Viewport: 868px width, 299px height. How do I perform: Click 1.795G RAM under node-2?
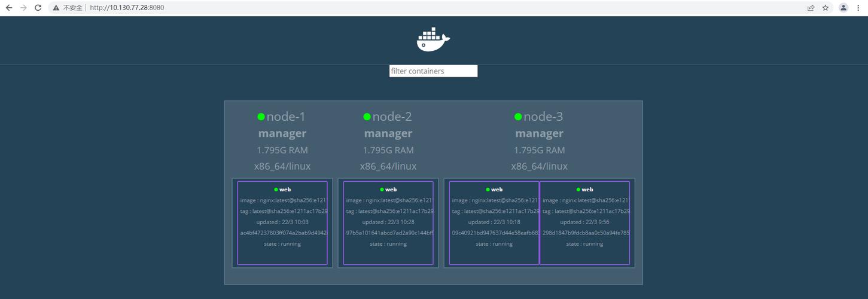388,150
